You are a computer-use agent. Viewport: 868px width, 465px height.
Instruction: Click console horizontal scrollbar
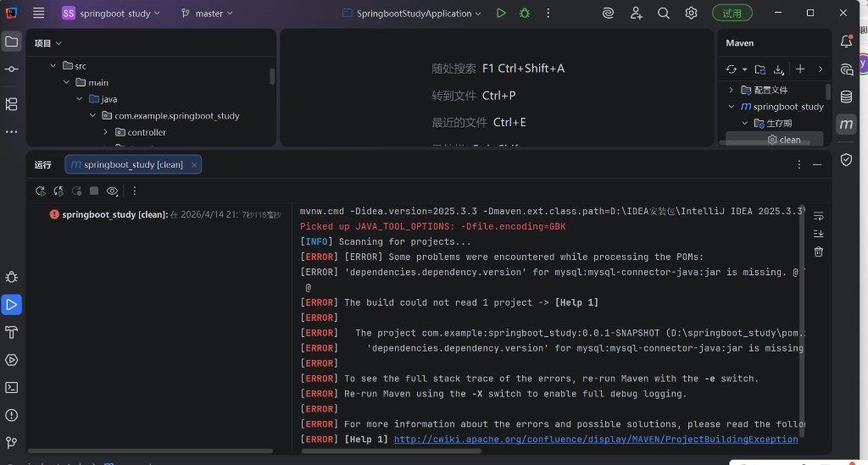tap(392, 451)
